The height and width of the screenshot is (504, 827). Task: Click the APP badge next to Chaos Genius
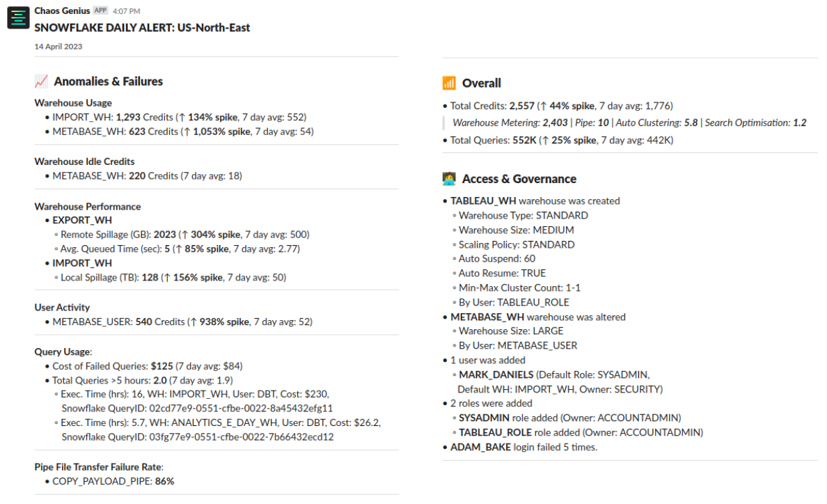[x=100, y=11]
